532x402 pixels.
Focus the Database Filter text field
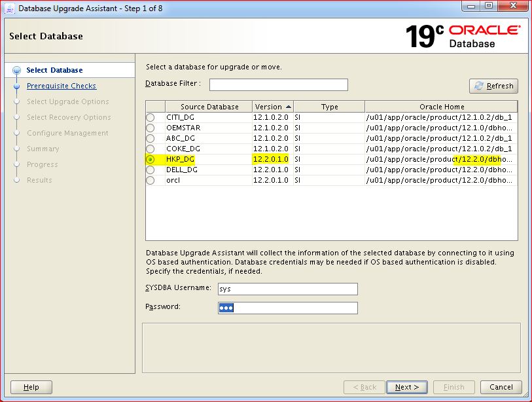pos(278,84)
